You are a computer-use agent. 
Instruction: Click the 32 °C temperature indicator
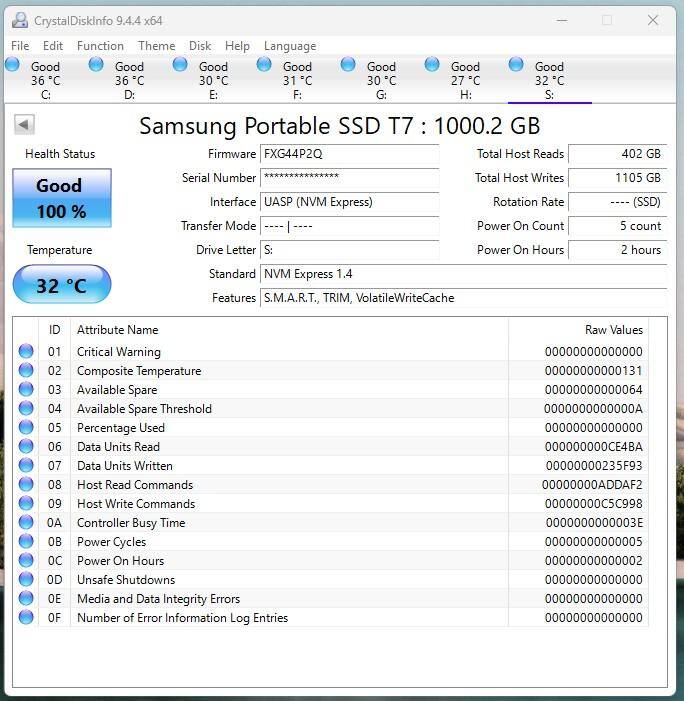coord(61,285)
